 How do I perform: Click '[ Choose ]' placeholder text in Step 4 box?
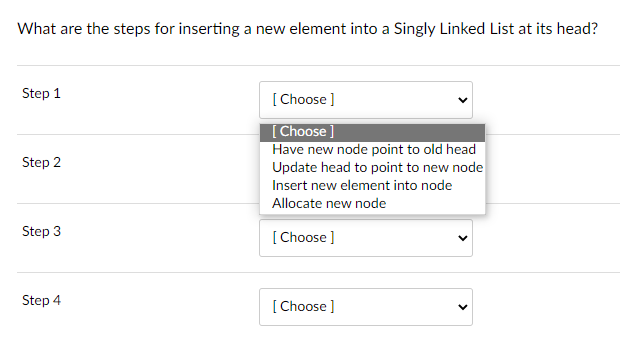pos(303,306)
